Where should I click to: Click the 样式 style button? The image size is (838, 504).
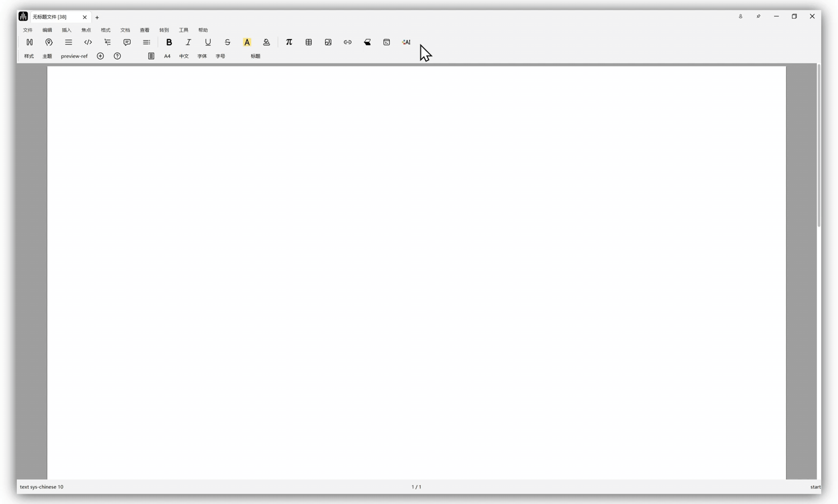click(x=29, y=56)
